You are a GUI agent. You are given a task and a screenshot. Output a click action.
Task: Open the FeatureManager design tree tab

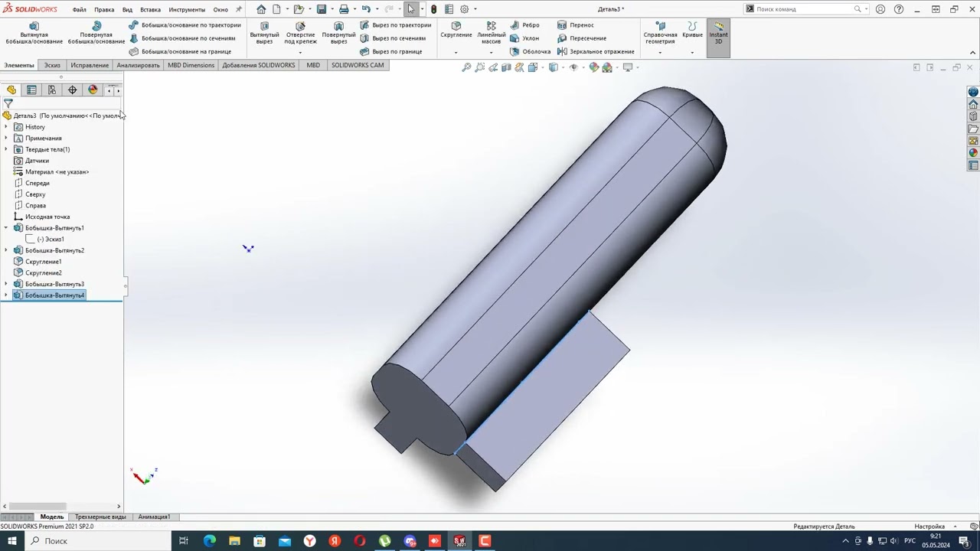point(11,90)
